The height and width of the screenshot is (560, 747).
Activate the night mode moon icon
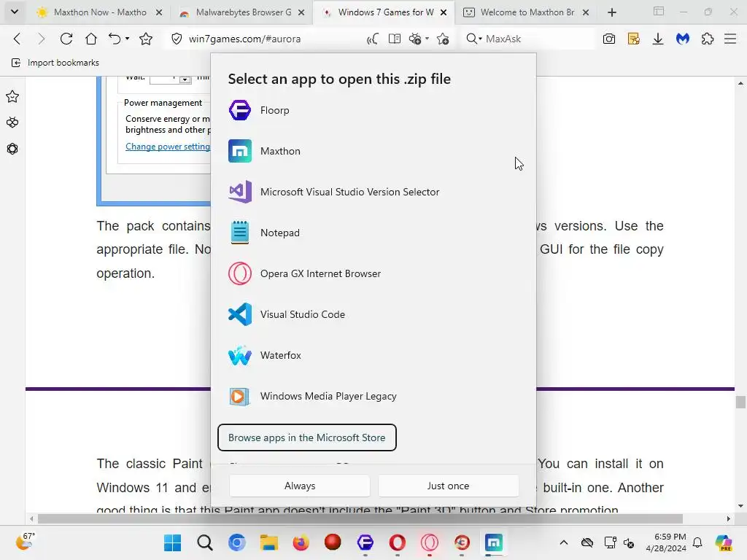click(373, 39)
